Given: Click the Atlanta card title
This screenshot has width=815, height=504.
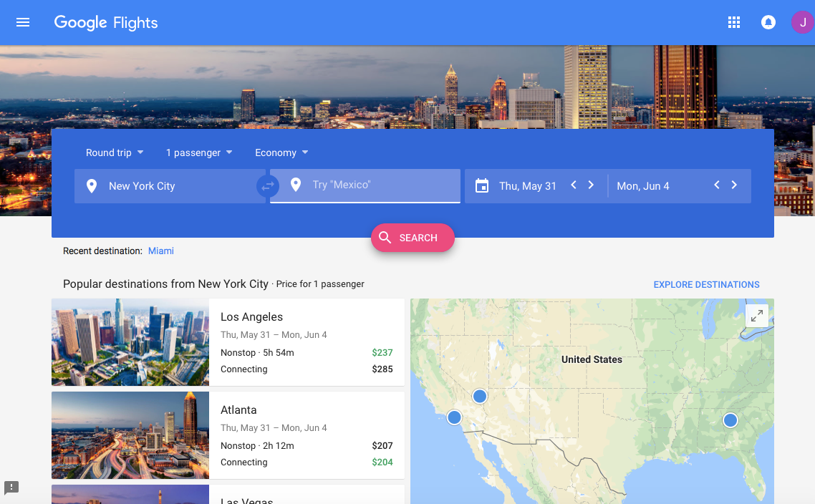Looking at the screenshot, I should 238,410.
